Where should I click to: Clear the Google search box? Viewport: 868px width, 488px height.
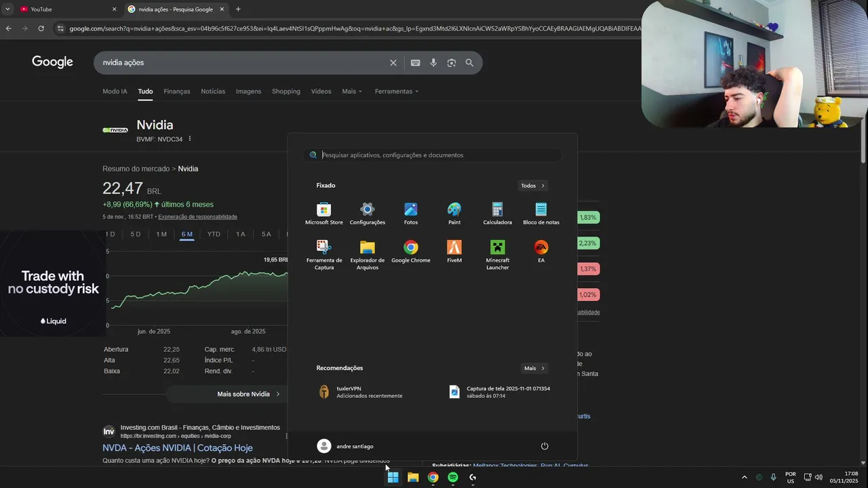click(x=393, y=62)
